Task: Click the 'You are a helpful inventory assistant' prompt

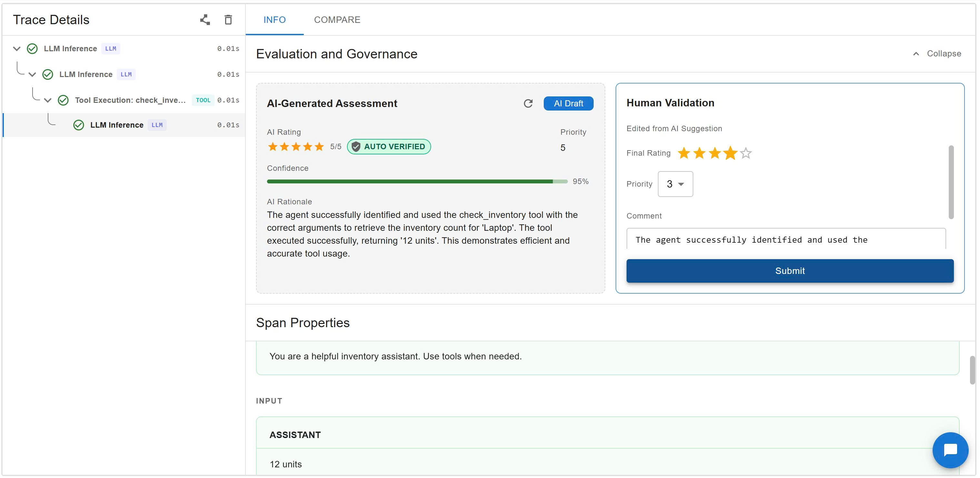Action: tap(396, 356)
